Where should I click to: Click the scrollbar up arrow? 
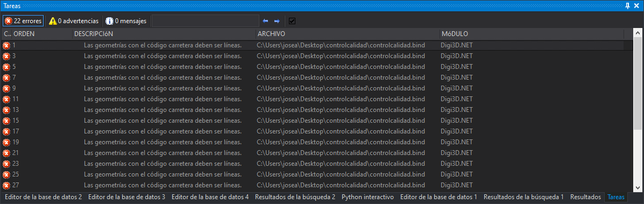(638, 33)
